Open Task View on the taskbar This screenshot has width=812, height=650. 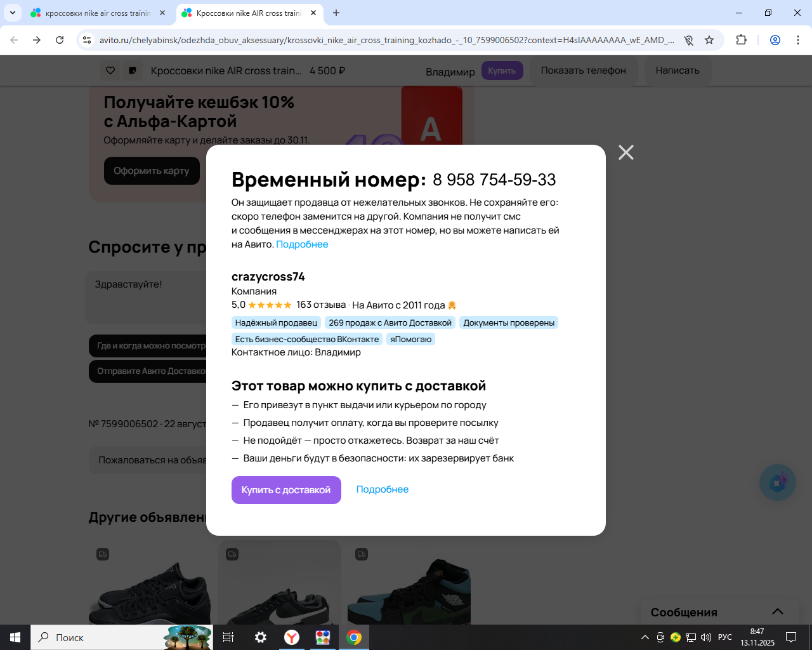pyautogui.click(x=228, y=637)
